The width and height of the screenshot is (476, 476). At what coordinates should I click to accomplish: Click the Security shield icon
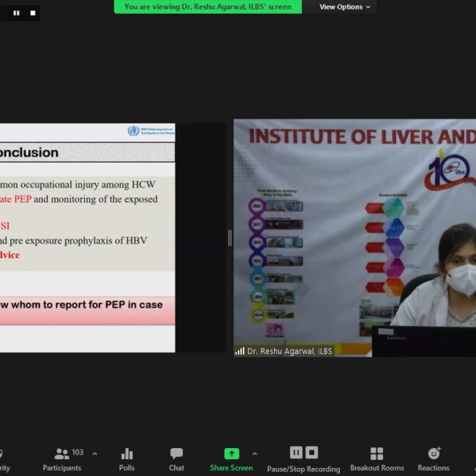[2, 454]
